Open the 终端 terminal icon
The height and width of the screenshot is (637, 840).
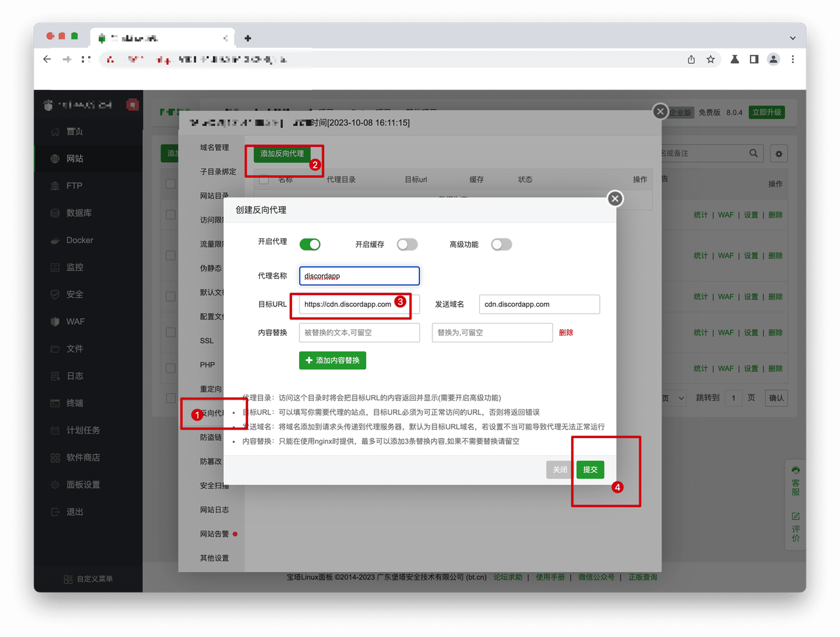[x=55, y=403]
